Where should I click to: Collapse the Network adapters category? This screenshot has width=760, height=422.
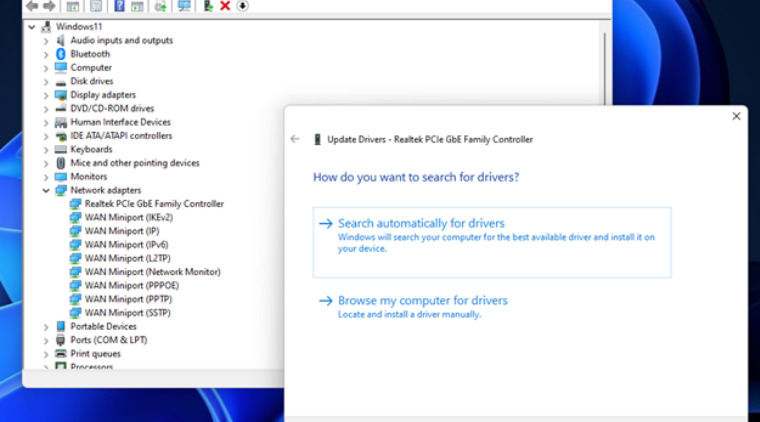[x=46, y=190]
